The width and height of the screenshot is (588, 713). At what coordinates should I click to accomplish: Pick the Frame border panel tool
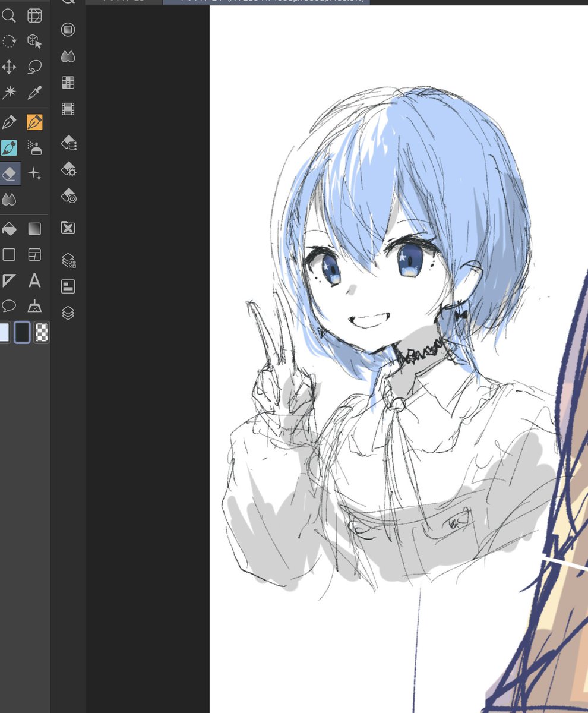[34, 254]
